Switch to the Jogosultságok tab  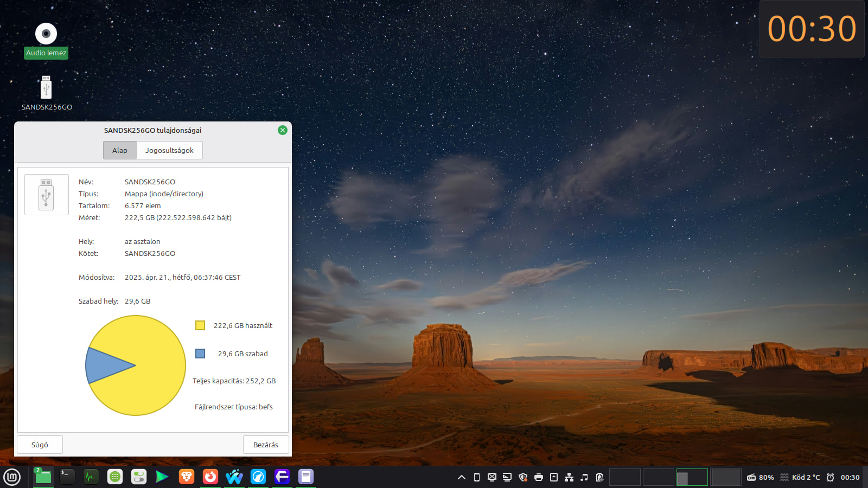tap(169, 150)
